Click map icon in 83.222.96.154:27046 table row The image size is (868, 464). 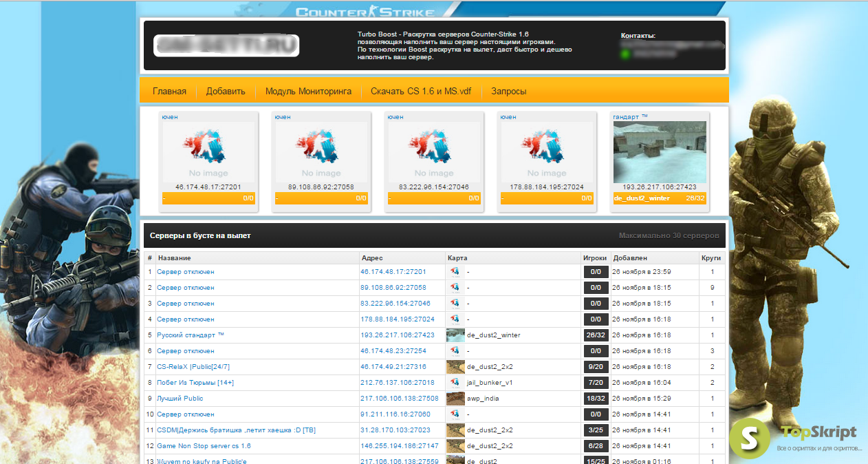coord(455,304)
